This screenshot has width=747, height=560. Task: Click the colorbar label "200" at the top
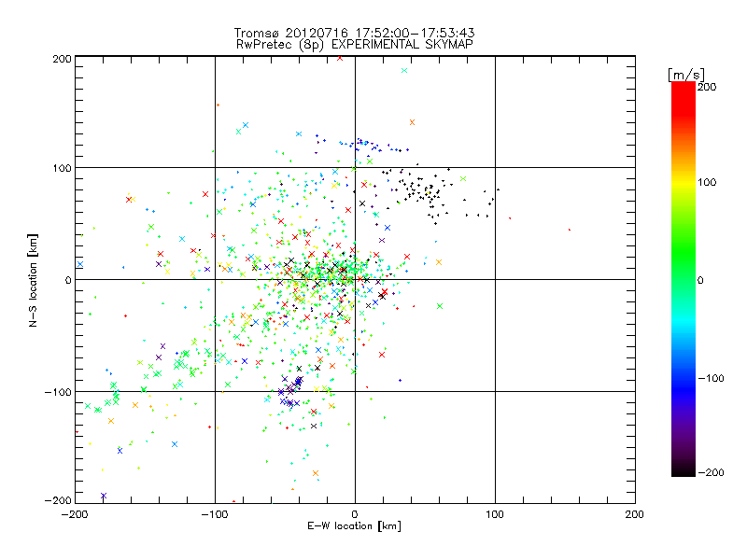pyautogui.click(x=707, y=87)
